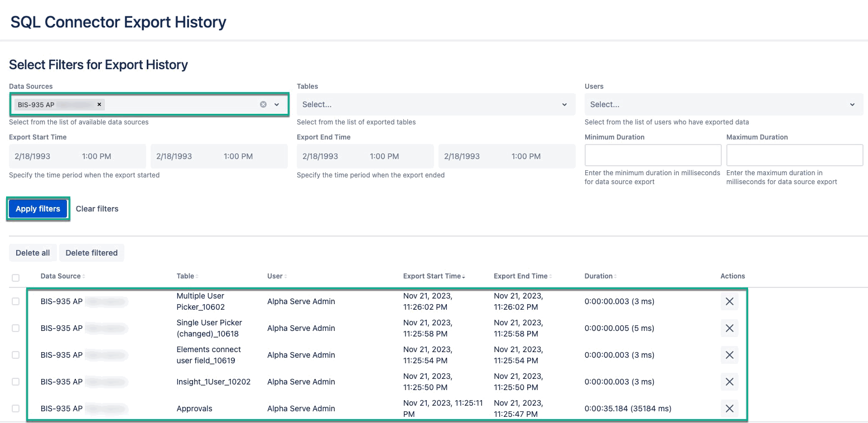Select all export rows with header checkbox

tap(16, 278)
